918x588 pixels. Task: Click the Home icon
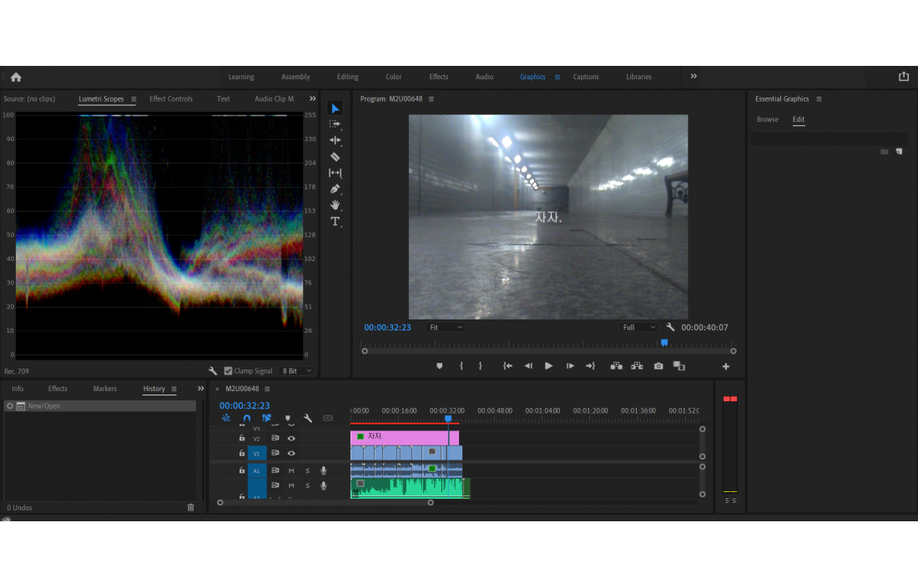(x=16, y=77)
